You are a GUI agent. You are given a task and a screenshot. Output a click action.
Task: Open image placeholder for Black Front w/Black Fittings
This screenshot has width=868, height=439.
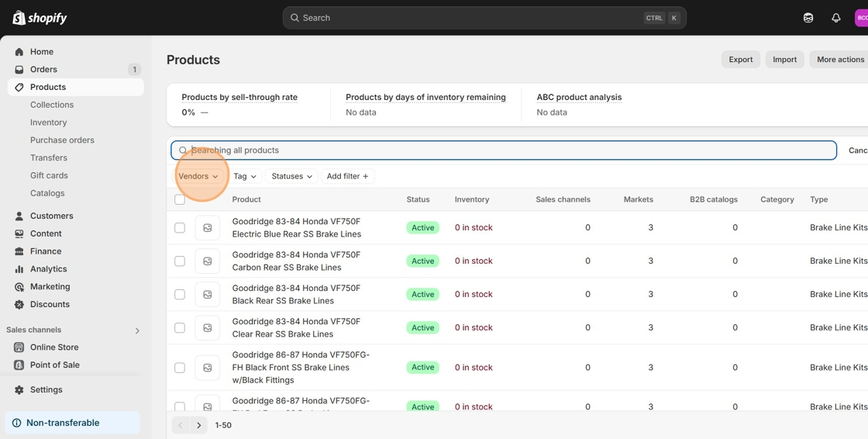click(208, 368)
